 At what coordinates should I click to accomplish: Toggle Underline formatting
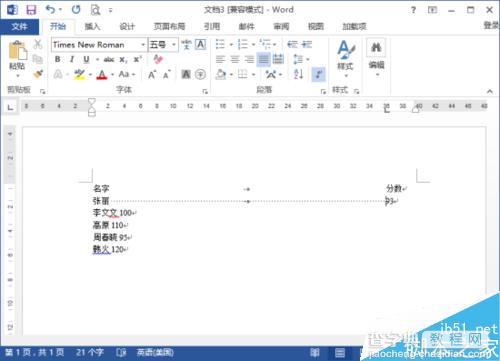[86, 59]
